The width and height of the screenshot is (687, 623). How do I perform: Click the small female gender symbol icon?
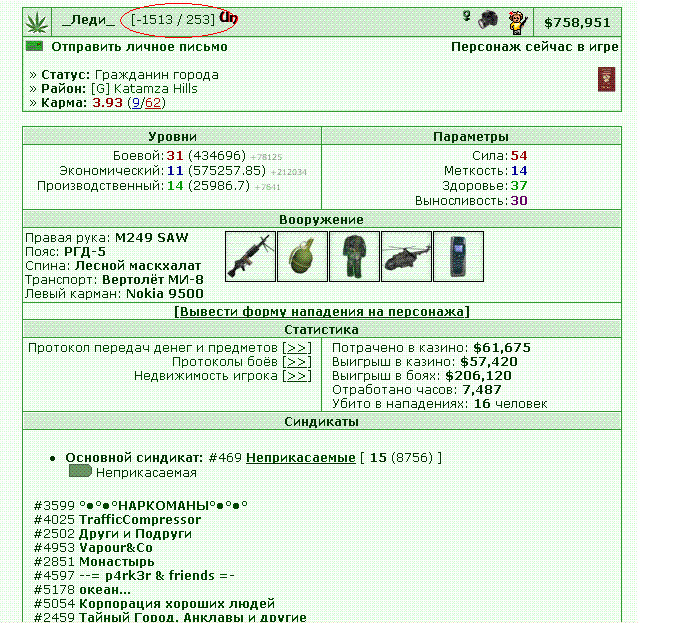pyautogui.click(x=467, y=17)
